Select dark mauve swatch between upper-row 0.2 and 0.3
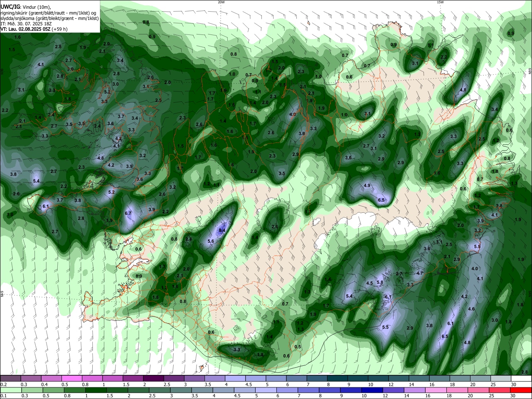The height and width of the screenshot is (399, 532). coord(10,379)
